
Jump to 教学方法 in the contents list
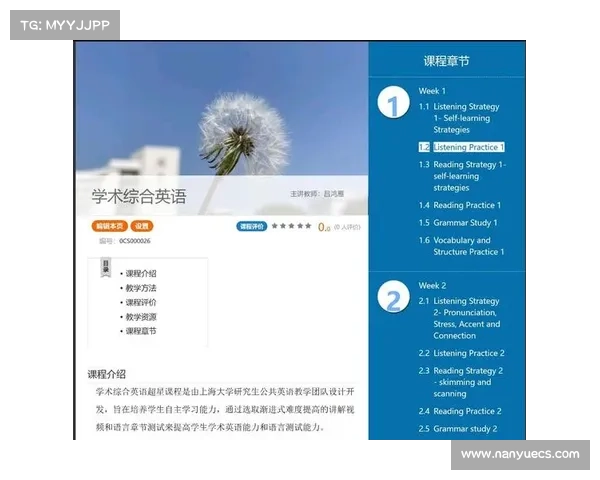140,288
